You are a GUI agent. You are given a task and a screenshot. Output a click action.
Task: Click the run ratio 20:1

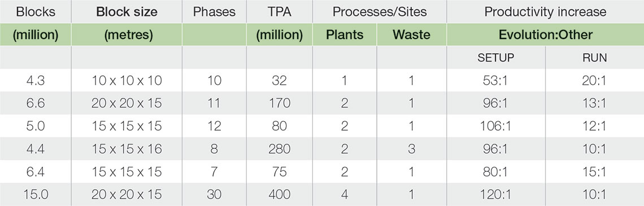(594, 80)
